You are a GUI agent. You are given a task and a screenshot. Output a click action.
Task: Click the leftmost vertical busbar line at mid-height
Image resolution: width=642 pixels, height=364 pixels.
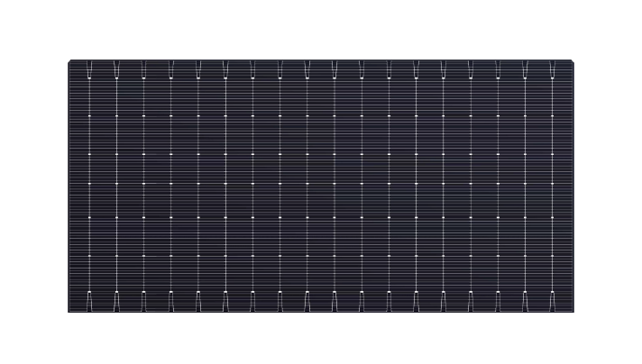pyautogui.click(x=89, y=187)
